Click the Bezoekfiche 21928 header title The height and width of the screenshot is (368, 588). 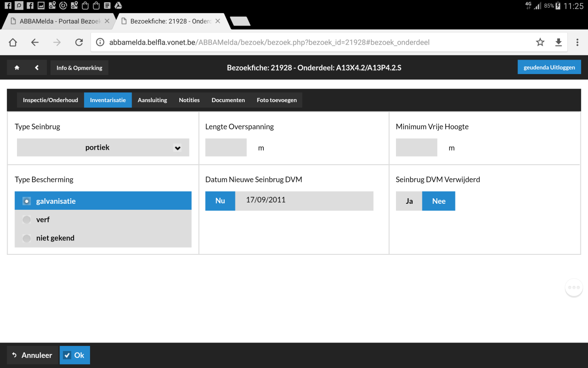314,67
